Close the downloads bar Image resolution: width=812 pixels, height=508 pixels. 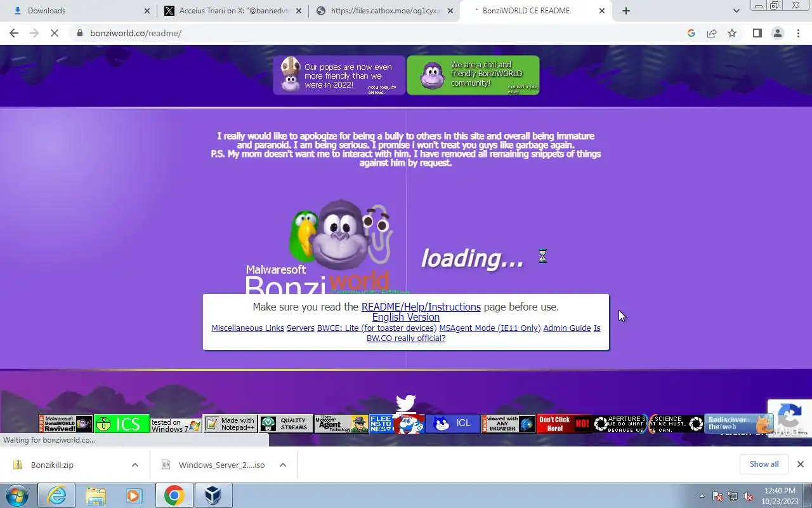pyautogui.click(x=801, y=464)
